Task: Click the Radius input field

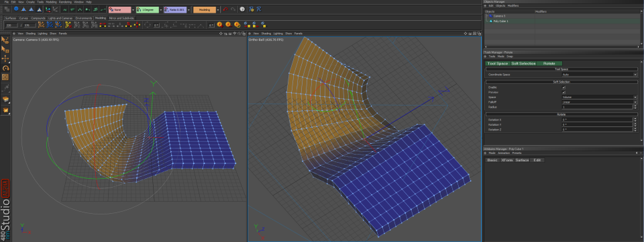Action: coord(597,107)
